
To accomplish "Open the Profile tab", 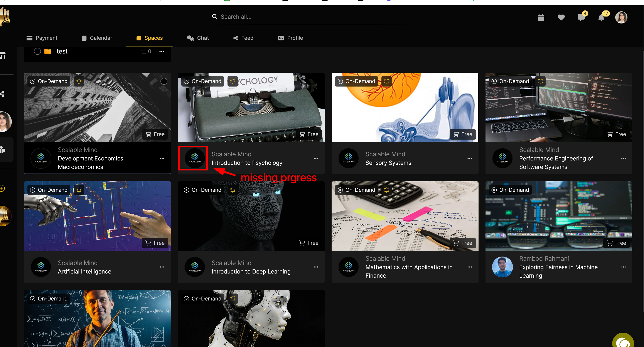I will [x=290, y=38].
